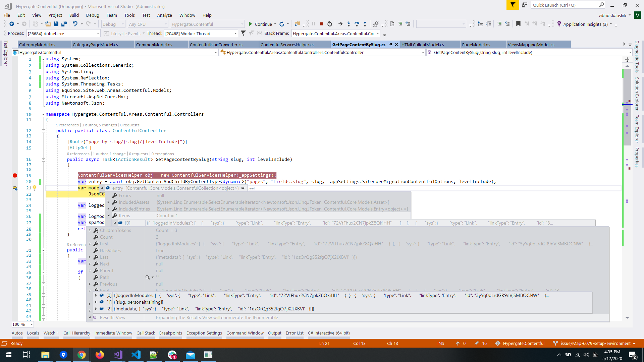Stop debugging with the red square icon
The width and height of the screenshot is (644, 362).
[x=321, y=24]
